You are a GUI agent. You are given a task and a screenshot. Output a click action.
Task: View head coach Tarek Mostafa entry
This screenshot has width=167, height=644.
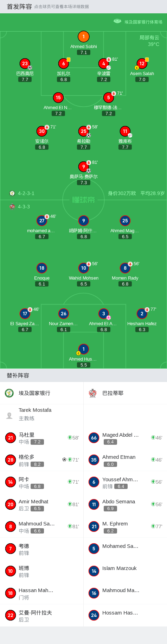pos(41,414)
